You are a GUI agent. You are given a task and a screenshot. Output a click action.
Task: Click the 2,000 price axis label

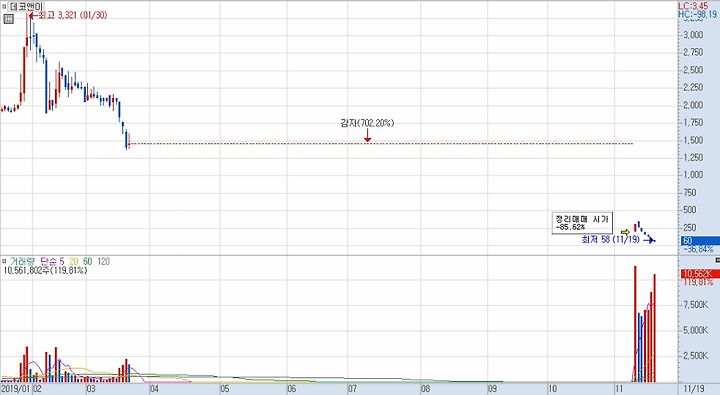pyautogui.click(x=693, y=105)
